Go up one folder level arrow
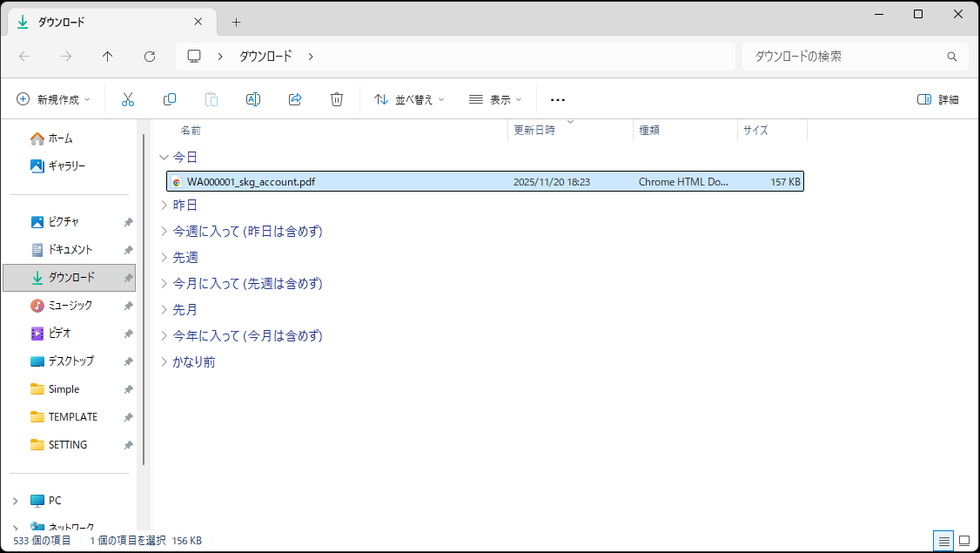The image size is (980, 553). coord(108,57)
